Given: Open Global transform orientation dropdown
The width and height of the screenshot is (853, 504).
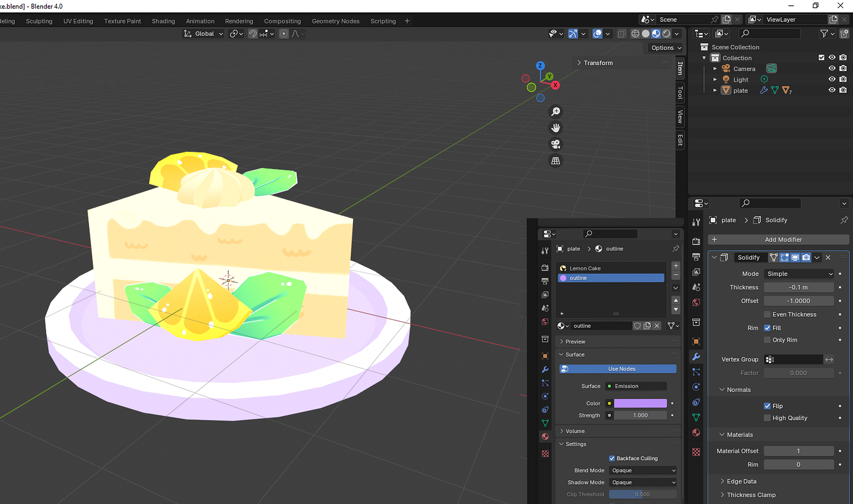Looking at the screenshot, I should pos(203,34).
